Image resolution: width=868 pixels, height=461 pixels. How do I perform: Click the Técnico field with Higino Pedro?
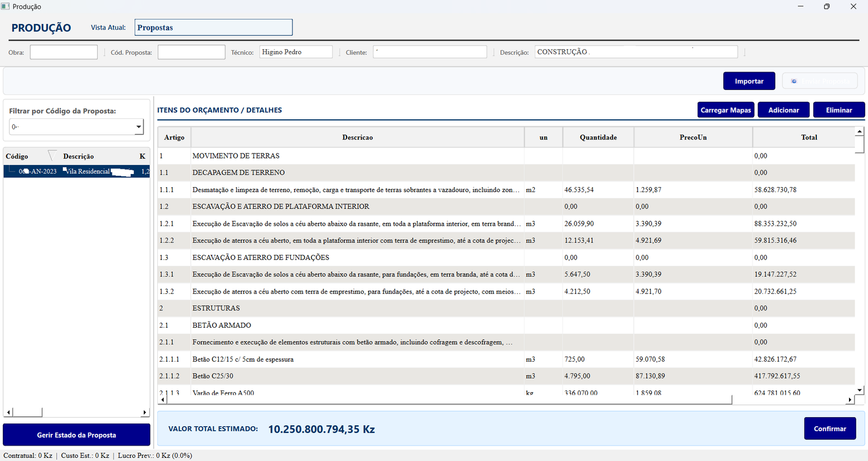pos(296,52)
